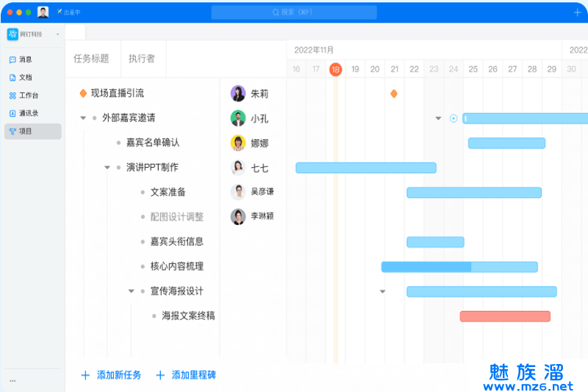This screenshot has height=392, width=588.
Task: Open the 文档 documents icon in sidebar
Action: pyautogui.click(x=12, y=77)
